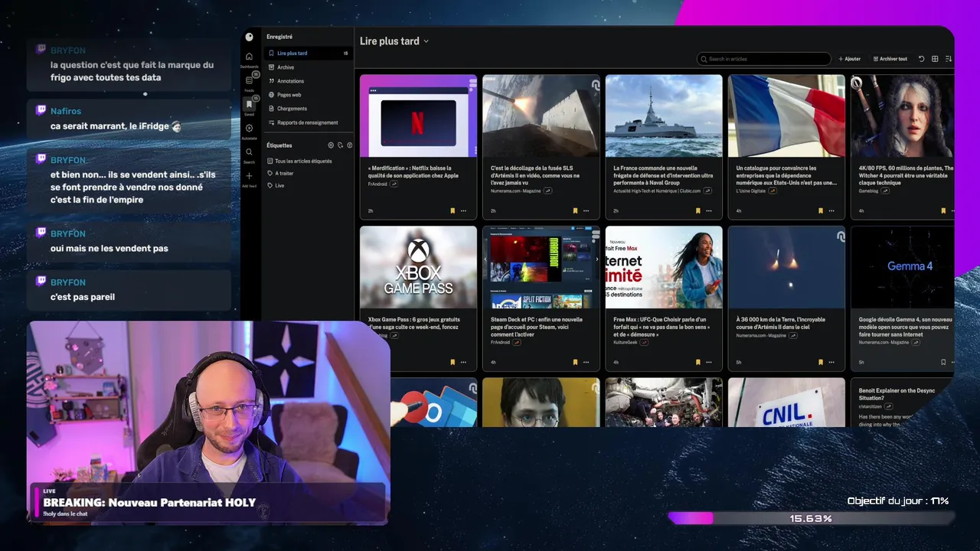980x551 pixels.
Task: Expand the Lire plus tard title dropdown
Action: coord(426,41)
